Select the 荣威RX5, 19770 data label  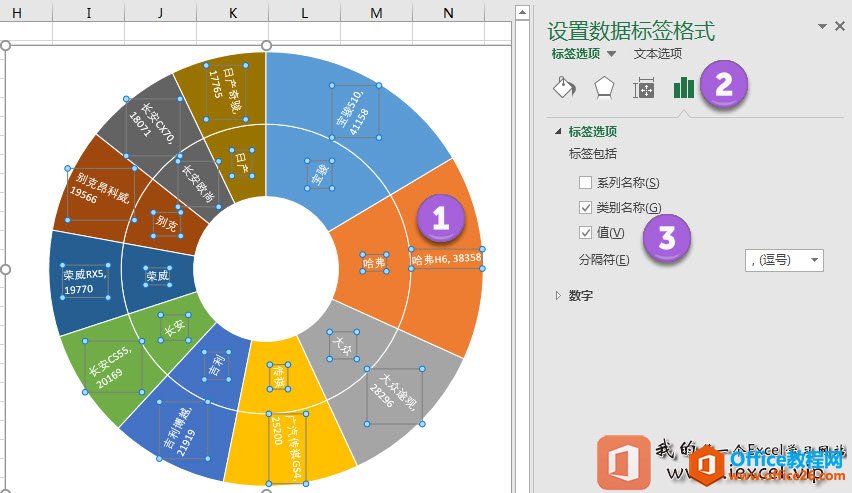click(x=85, y=282)
